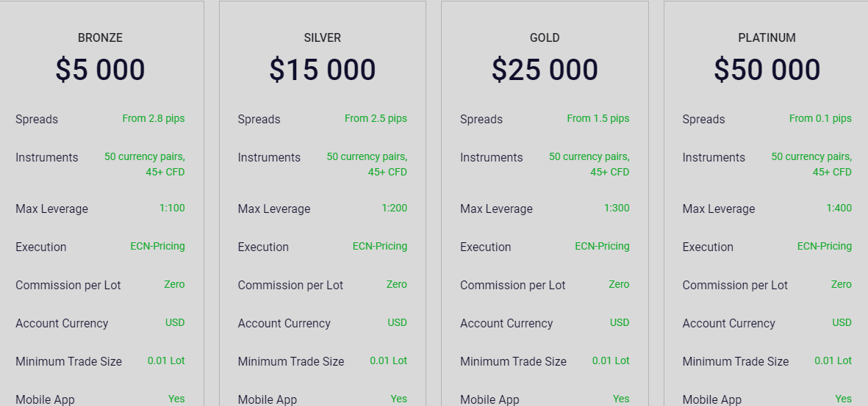Click Gold spreads value From 1.5 pips
The height and width of the screenshot is (406, 868).
click(598, 118)
